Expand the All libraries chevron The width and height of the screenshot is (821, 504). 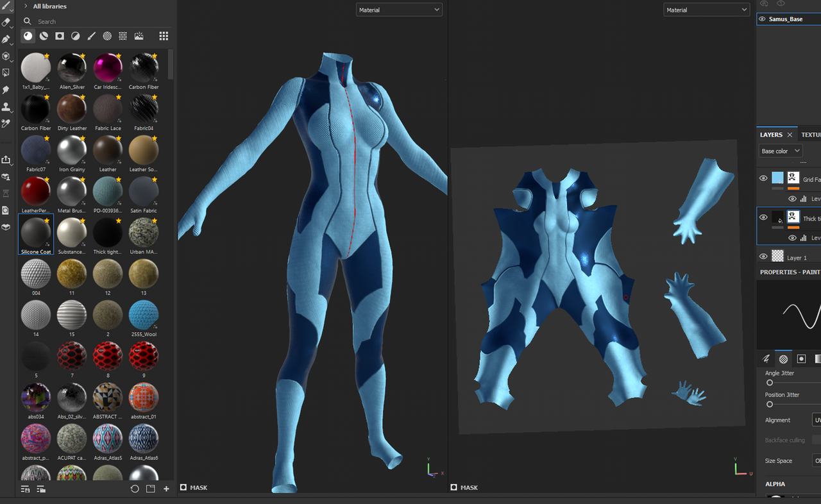coord(26,6)
